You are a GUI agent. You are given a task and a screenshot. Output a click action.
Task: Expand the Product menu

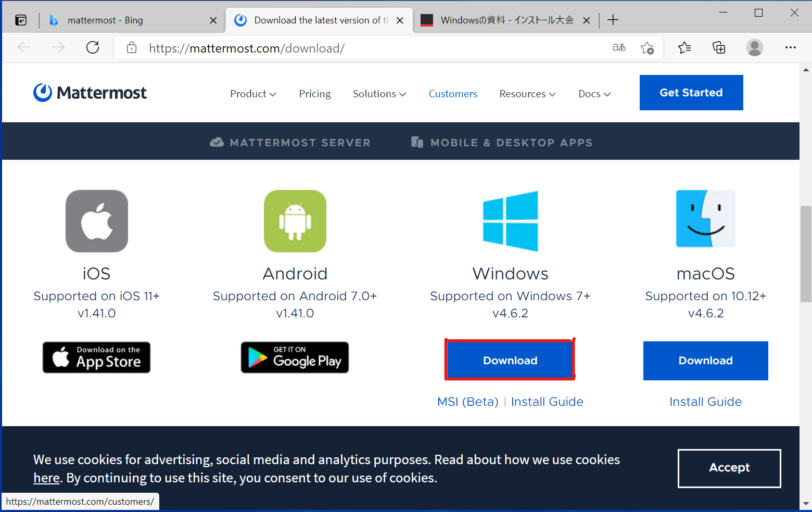click(253, 94)
